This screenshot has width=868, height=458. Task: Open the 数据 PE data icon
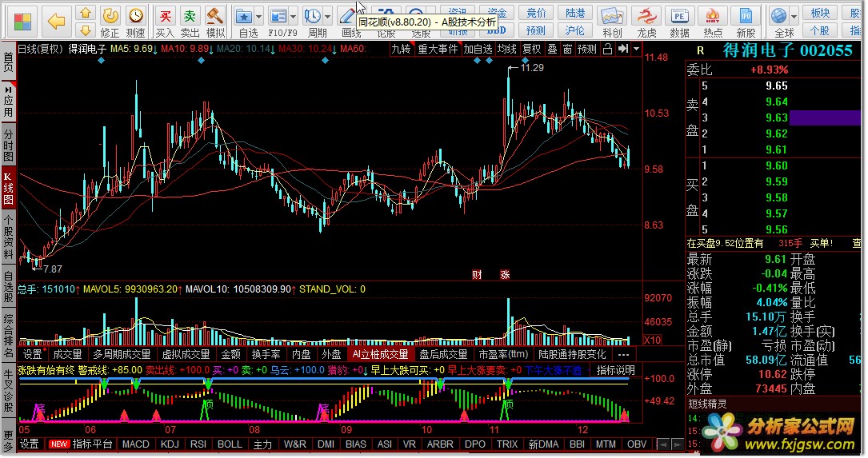click(x=679, y=22)
